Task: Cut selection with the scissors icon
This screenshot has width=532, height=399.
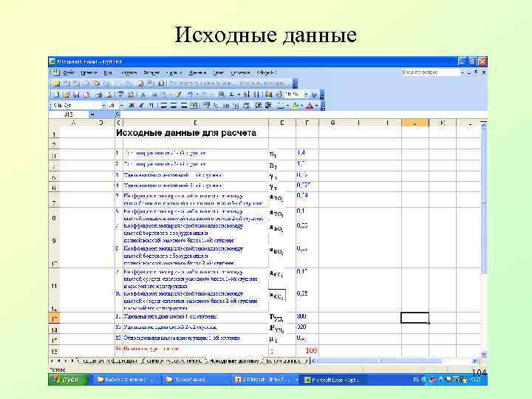Action: (143, 95)
